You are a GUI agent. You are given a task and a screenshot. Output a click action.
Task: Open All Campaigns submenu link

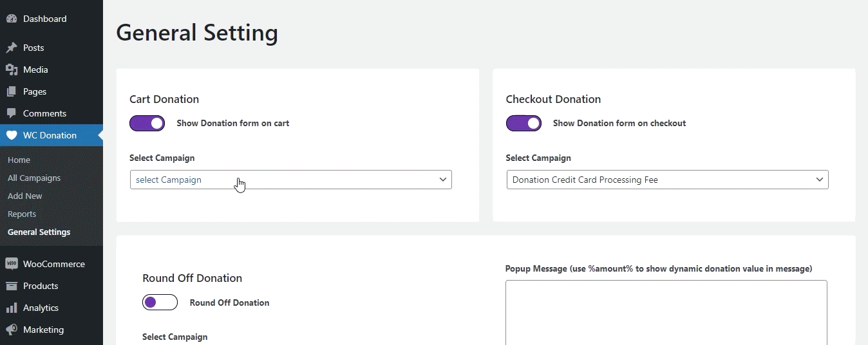click(x=34, y=178)
